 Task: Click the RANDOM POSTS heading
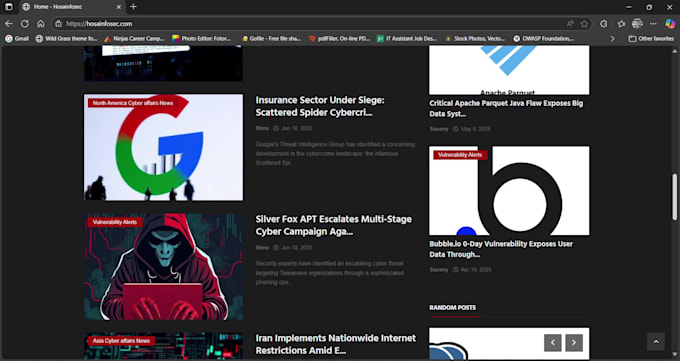click(453, 308)
